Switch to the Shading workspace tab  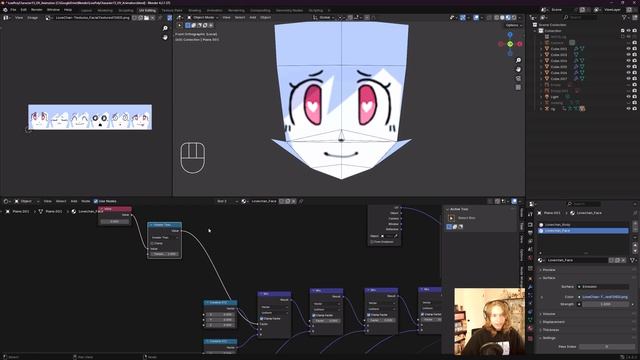194,10
